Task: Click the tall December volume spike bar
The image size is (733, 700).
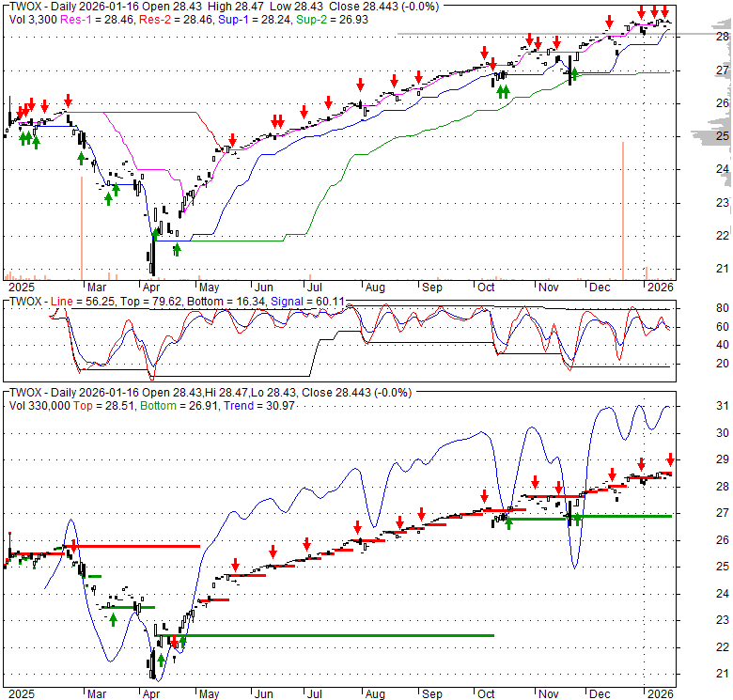Action: pos(622,205)
